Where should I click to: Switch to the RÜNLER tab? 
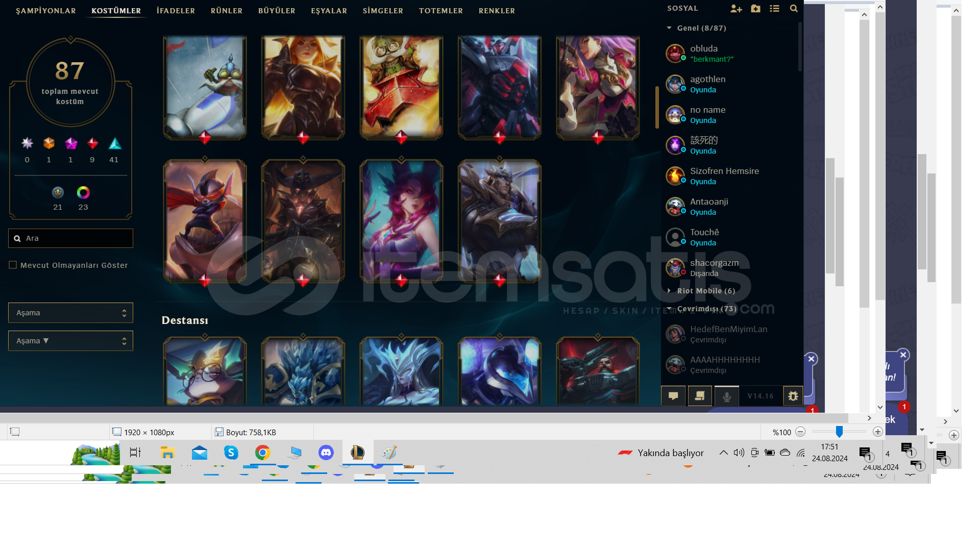(227, 11)
